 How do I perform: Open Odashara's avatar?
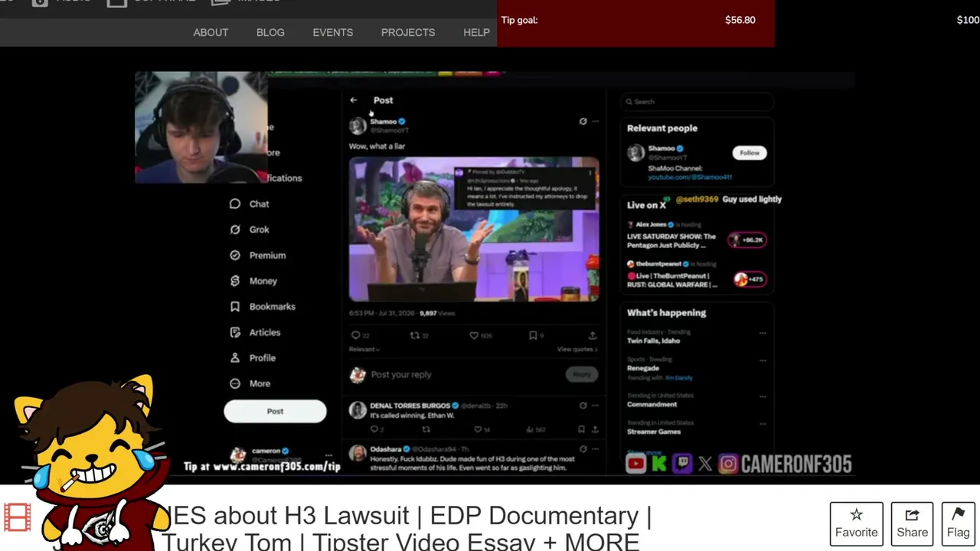[x=358, y=454]
